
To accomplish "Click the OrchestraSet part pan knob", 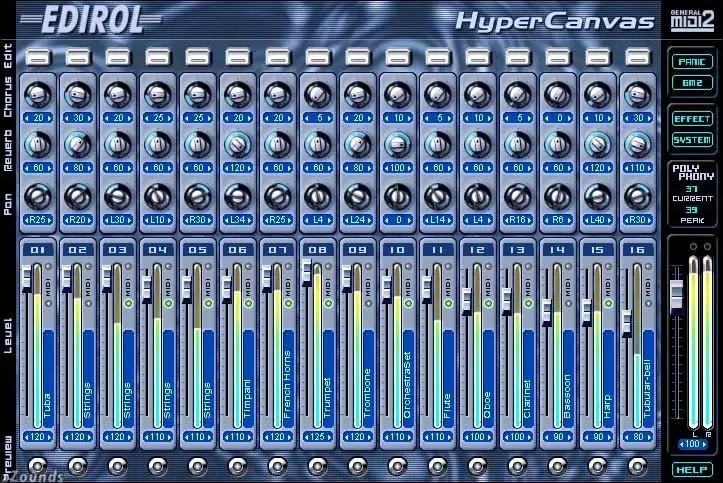I will [x=397, y=197].
